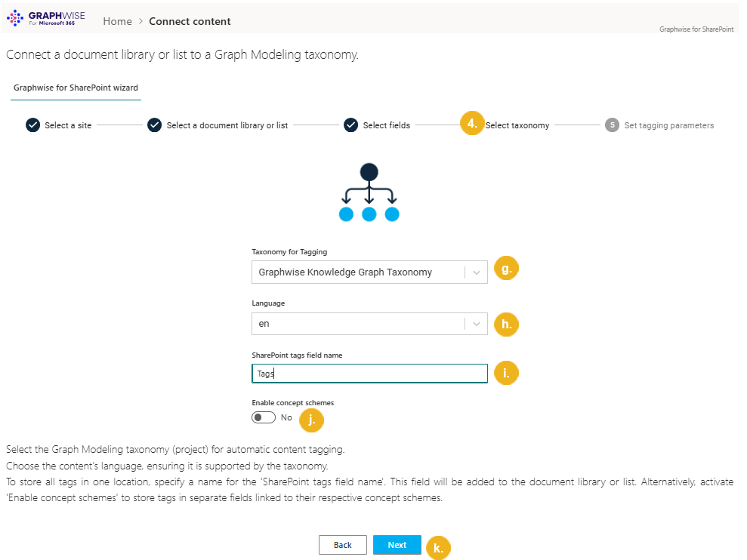Screen dimensions: 747x560
Task: Click the Select taxonomy step label
Action: (x=517, y=125)
